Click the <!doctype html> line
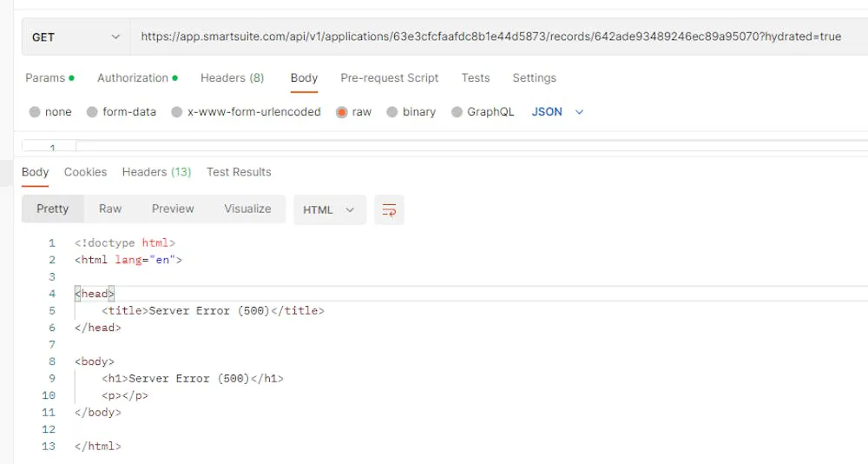This screenshot has height=464, width=868. [x=125, y=243]
